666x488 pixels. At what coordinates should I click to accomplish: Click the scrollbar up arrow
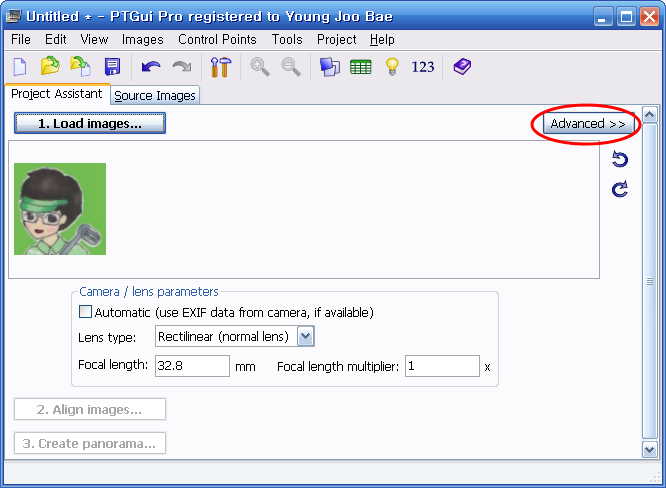(649, 115)
